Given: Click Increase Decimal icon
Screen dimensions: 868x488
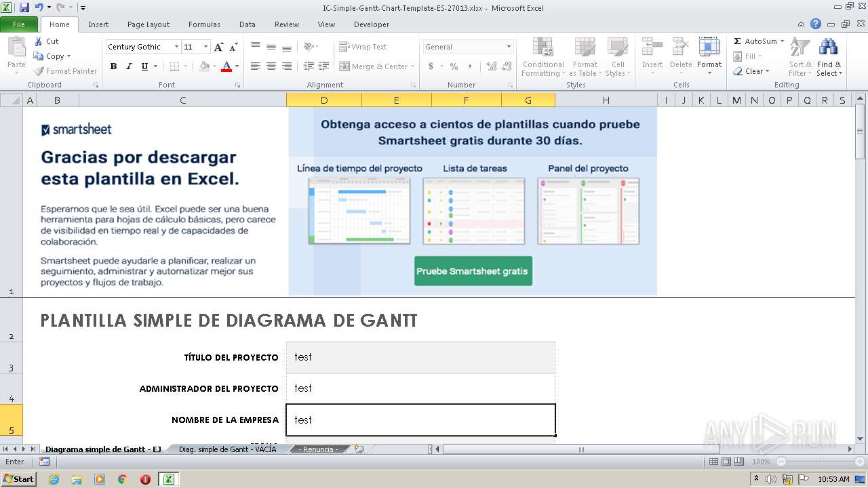Looking at the screenshot, I should [491, 66].
